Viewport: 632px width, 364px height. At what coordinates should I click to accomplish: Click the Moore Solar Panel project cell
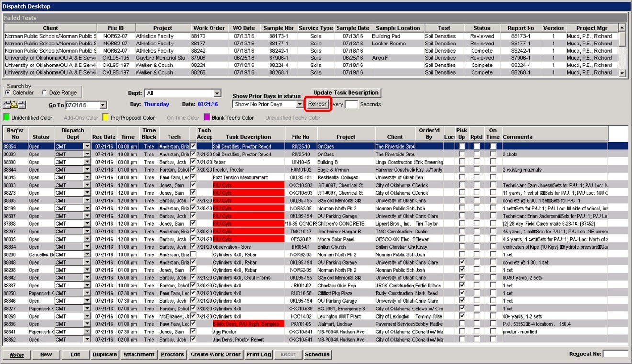click(x=346, y=239)
